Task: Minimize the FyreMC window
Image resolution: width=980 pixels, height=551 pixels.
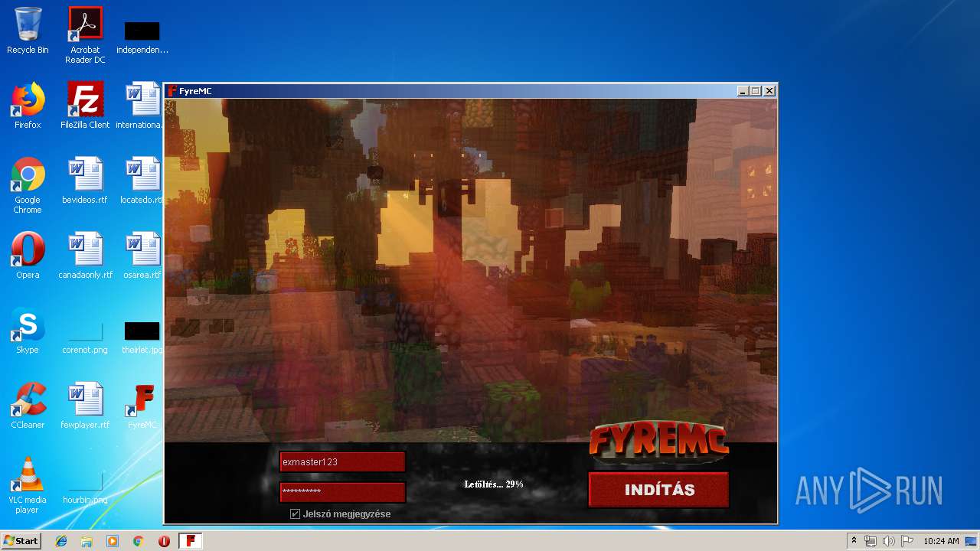Action: tap(742, 91)
